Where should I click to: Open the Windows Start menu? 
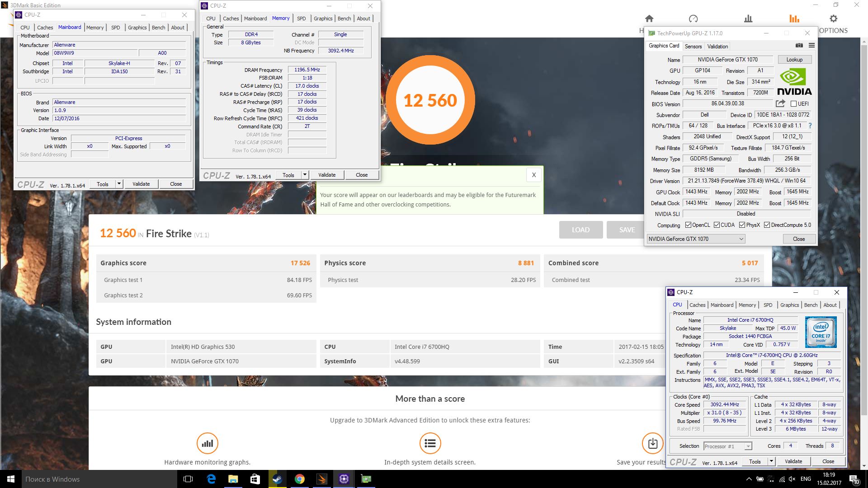(11, 479)
